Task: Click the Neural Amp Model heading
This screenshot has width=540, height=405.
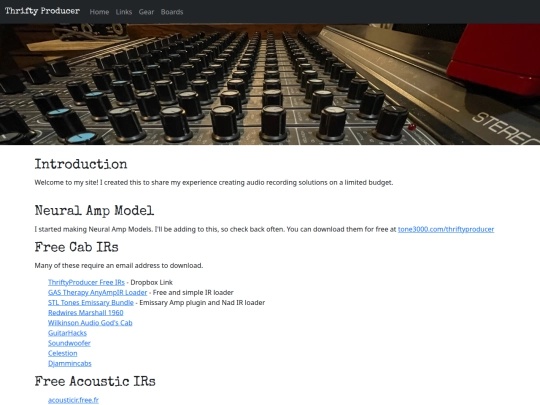Action: pos(94,211)
